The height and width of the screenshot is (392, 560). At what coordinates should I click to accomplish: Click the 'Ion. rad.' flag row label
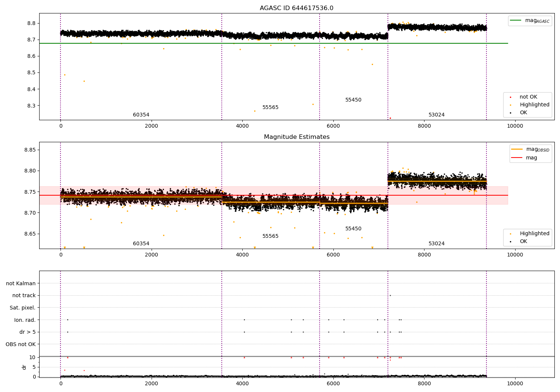click(25, 320)
